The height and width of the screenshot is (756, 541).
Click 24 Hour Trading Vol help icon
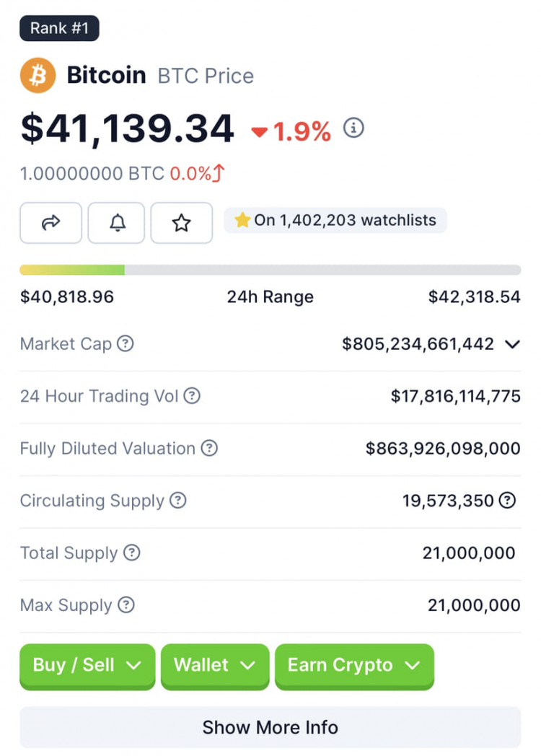(192, 396)
